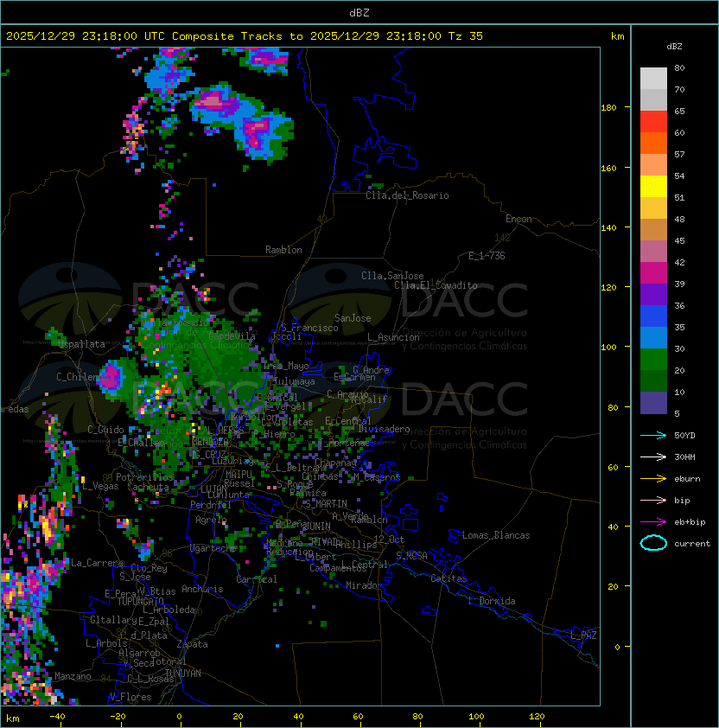Click the 'Encon' map label
The width and height of the screenshot is (719, 728).
tap(519, 219)
